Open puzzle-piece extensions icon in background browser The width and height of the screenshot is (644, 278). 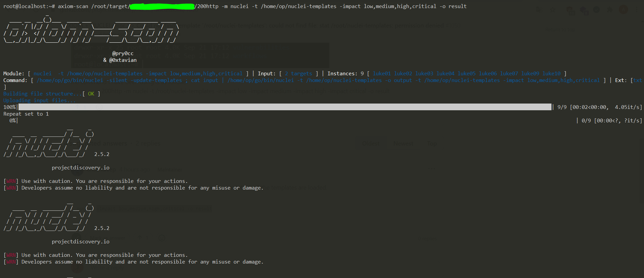(x=610, y=9)
